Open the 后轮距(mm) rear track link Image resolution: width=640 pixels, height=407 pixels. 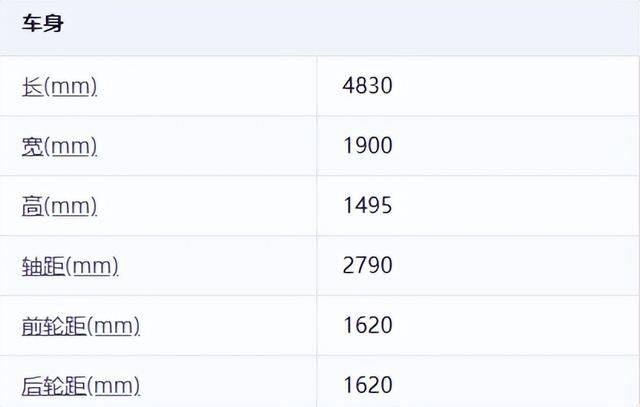point(80,385)
